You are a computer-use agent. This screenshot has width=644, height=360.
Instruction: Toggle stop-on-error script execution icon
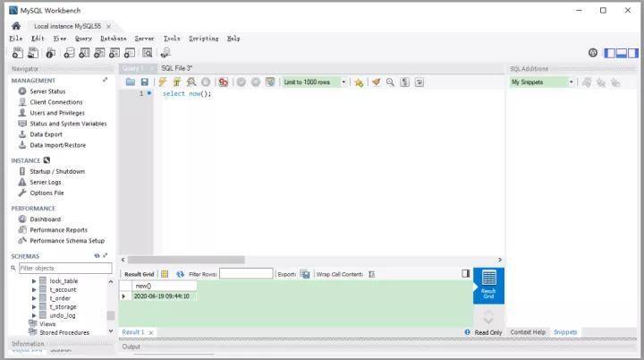point(223,81)
